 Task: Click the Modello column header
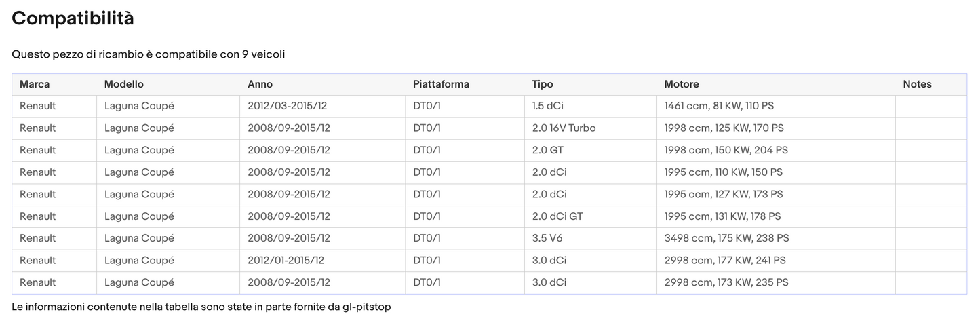tap(123, 84)
